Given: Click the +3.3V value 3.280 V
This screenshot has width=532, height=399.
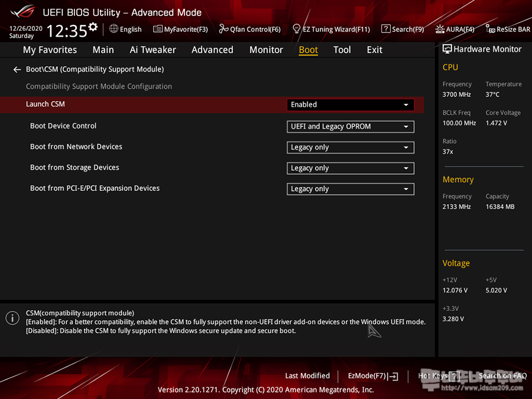Looking at the screenshot, I should coord(453,319).
